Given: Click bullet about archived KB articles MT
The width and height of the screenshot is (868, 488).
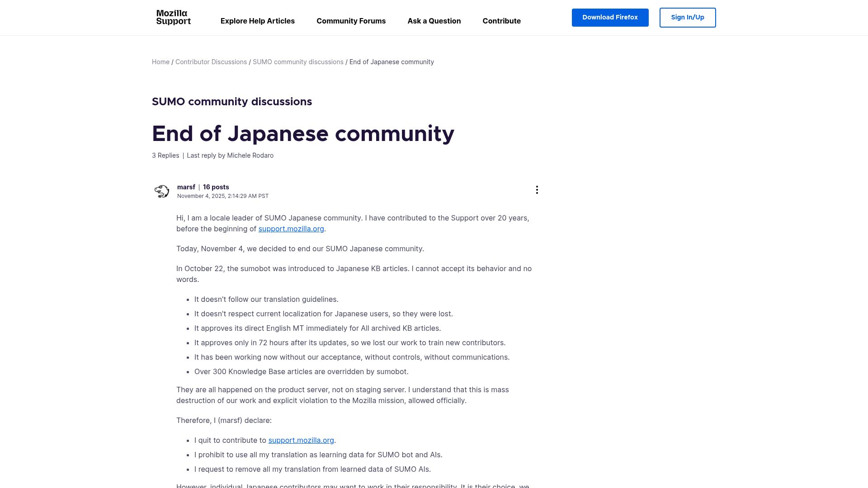Looking at the screenshot, I should [318, 328].
